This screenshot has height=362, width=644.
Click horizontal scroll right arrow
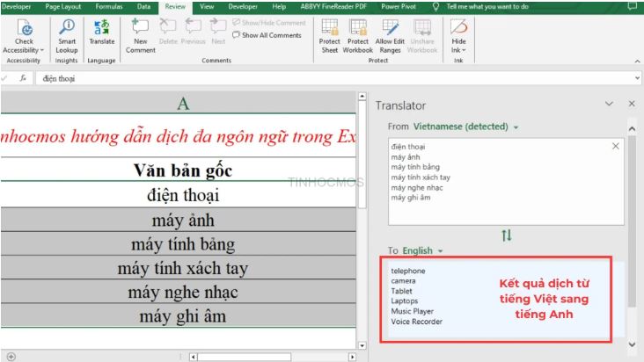(352, 357)
